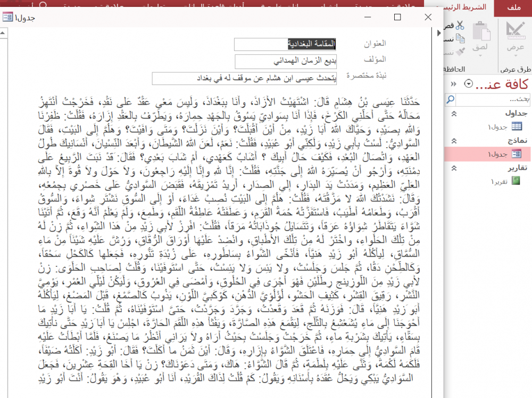This screenshot has width=532, height=398.
Task: Click the العنوان title field
Action: click(285, 44)
